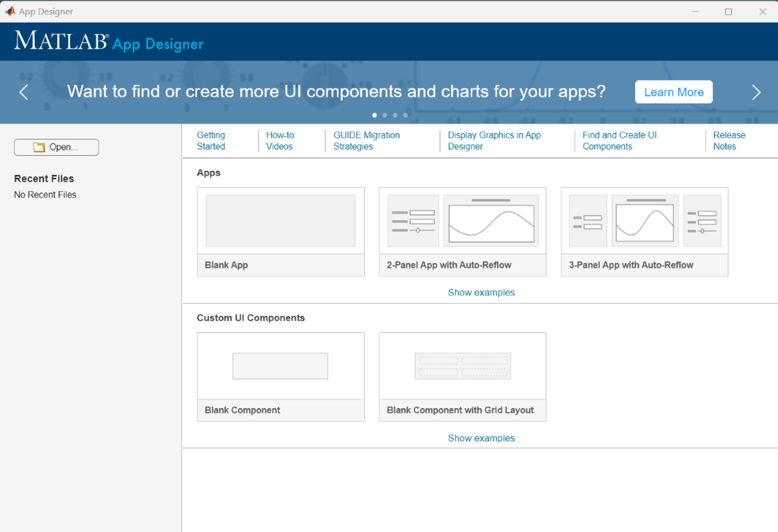Click the Custom UI Components heading

point(251,318)
